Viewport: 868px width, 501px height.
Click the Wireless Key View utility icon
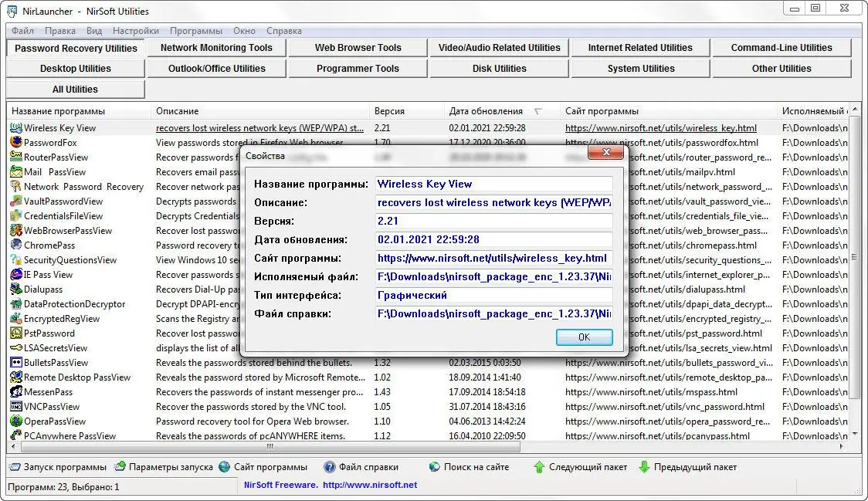(x=15, y=127)
